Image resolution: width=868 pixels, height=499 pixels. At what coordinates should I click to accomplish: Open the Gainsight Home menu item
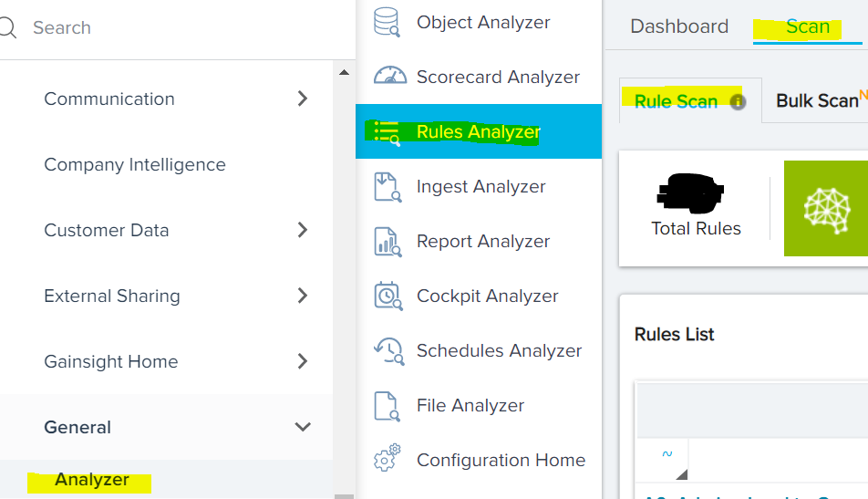110,361
